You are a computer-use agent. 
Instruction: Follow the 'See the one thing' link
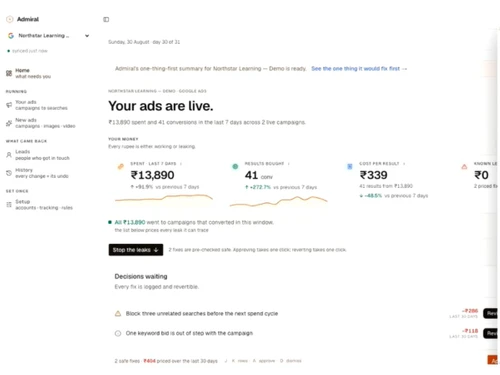[x=359, y=69]
